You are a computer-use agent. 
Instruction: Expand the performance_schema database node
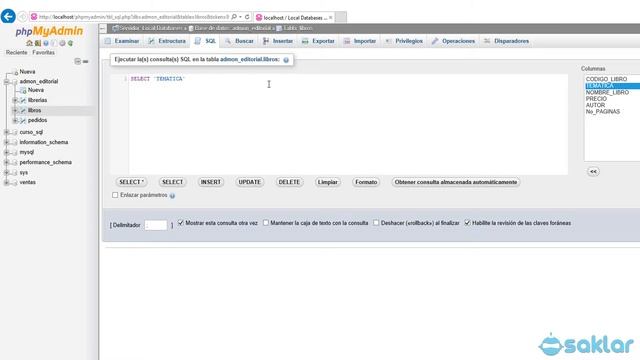pyautogui.click(x=7, y=162)
